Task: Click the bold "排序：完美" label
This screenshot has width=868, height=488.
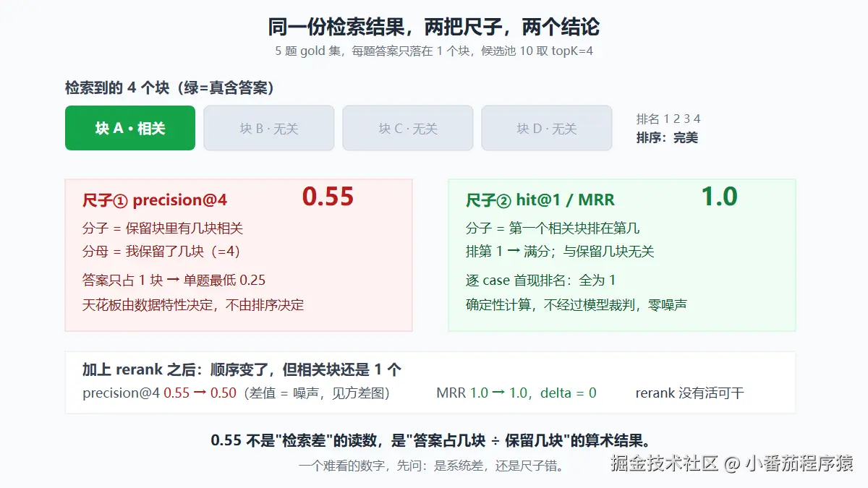Action: (x=667, y=137)
